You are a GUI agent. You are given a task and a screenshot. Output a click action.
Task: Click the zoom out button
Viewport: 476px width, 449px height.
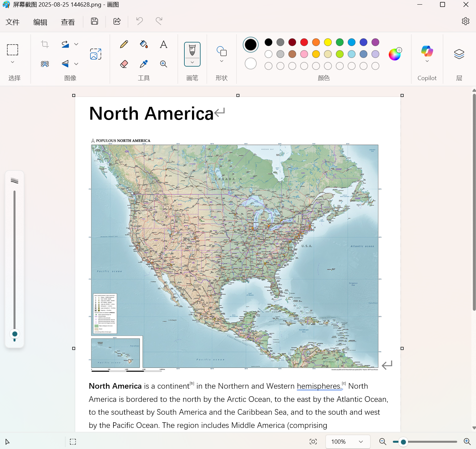[383, 442]
